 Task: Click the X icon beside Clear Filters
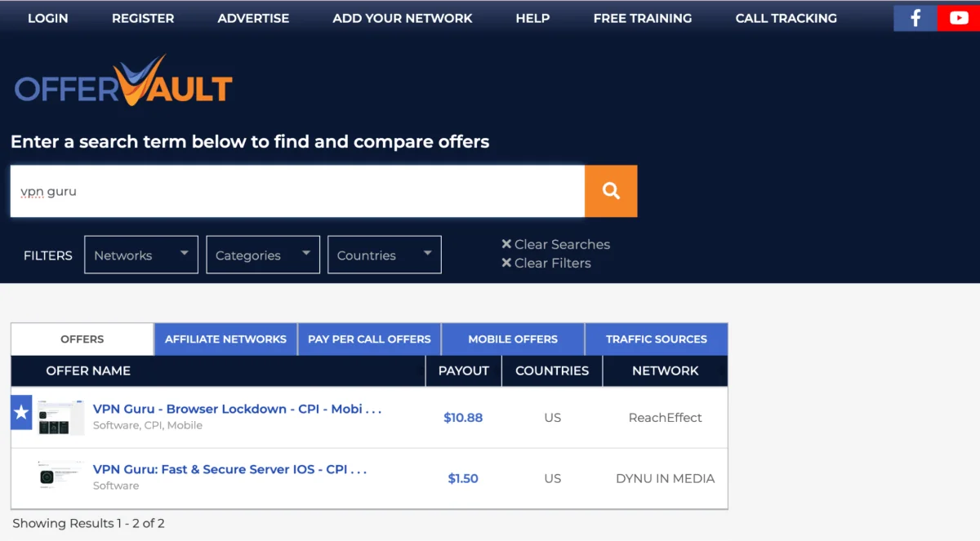tap(506, 263)
